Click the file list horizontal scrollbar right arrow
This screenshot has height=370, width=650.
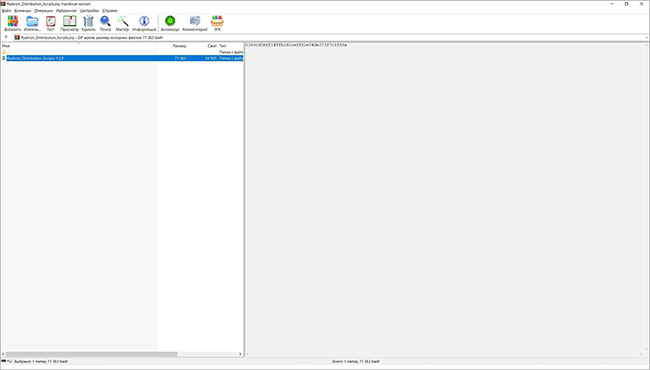click(x=240, y=354)
